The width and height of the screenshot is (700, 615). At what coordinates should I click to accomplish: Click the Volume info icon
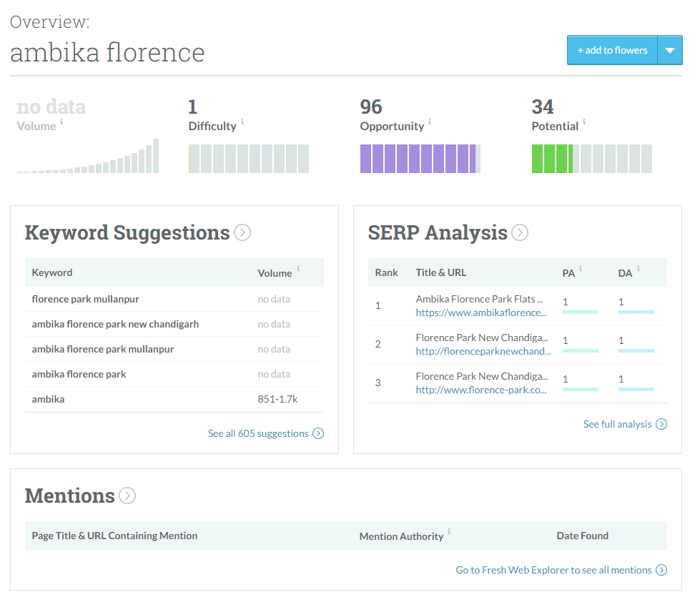61,122
